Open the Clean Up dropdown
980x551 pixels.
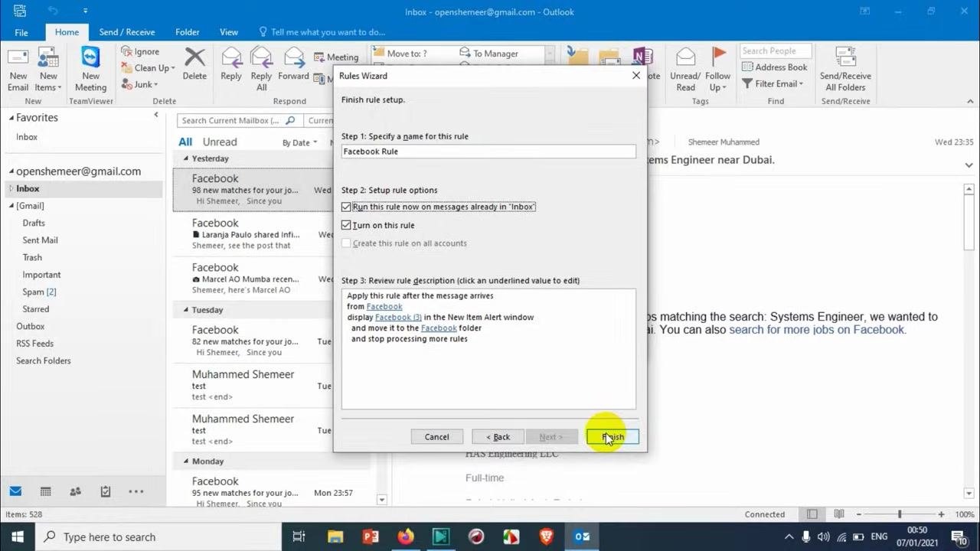tap(149, 68)
